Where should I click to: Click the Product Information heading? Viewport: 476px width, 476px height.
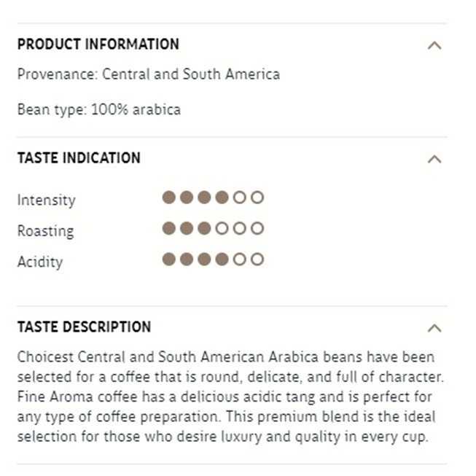(98, 44)
